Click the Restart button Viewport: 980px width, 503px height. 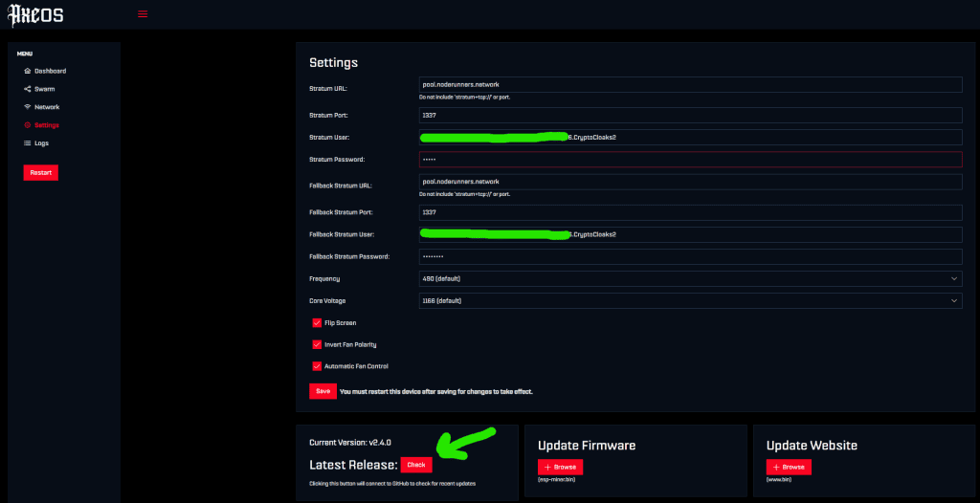(x=40, y=172)
